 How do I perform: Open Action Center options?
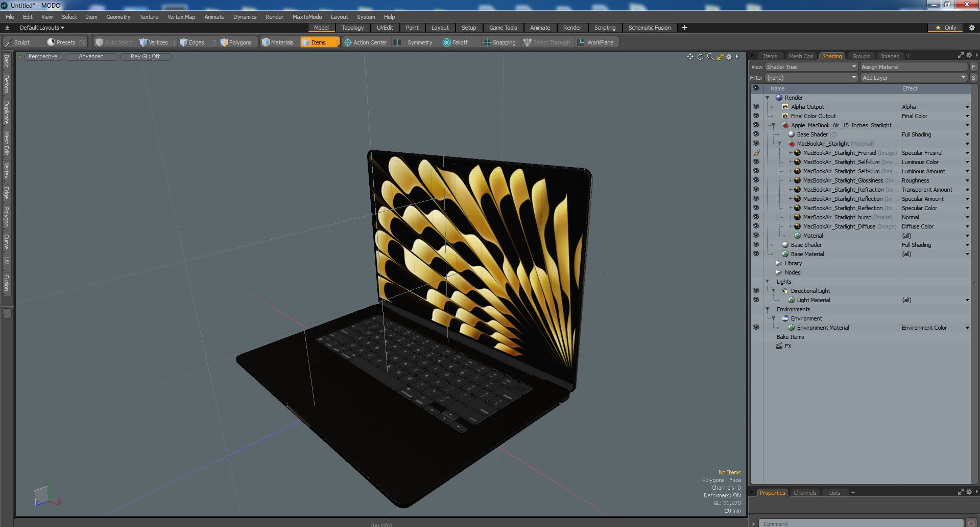click(x=366, y=42)
